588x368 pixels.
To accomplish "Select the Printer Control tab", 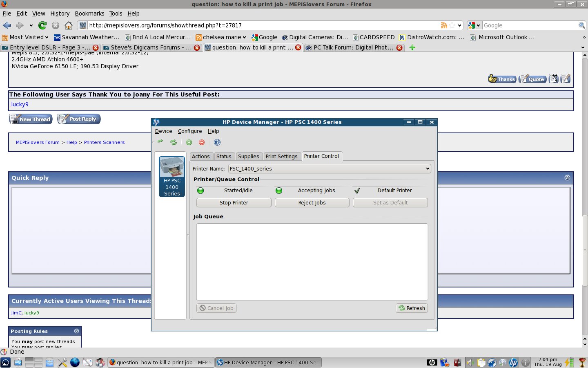I will click(322, 156).
